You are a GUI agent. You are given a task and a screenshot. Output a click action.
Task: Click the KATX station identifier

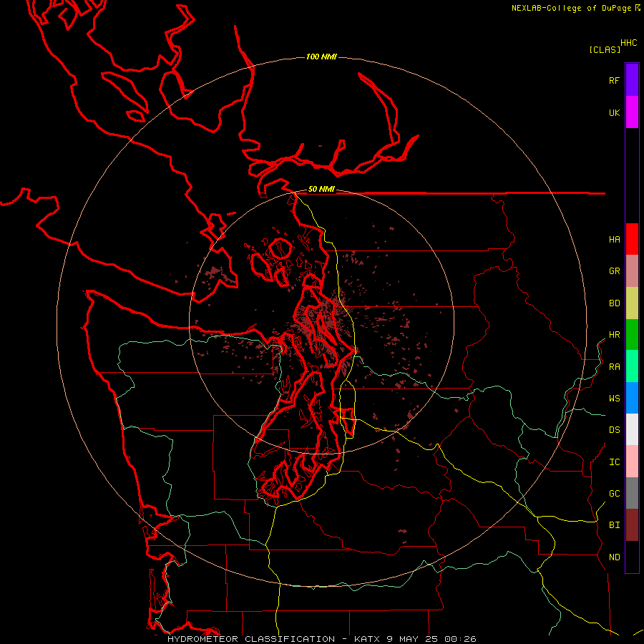[x=368, y=639]
